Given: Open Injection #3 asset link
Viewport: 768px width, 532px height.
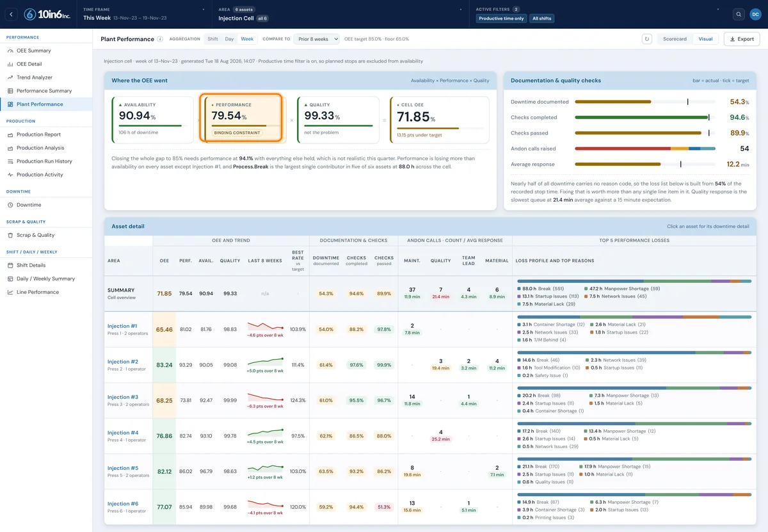Looking at the screenshot, I should (x=122, y=397).
